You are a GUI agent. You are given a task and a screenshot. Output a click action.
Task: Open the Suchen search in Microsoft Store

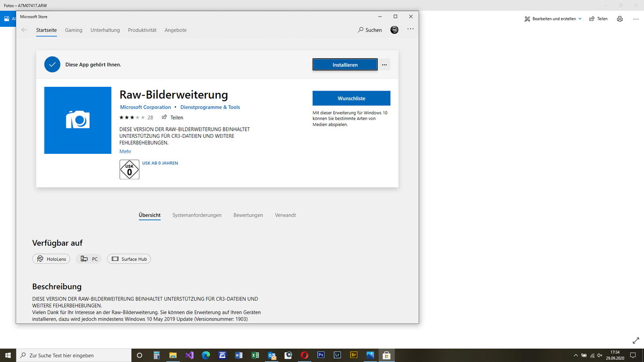pyautogui.click(x=369, y=30)
